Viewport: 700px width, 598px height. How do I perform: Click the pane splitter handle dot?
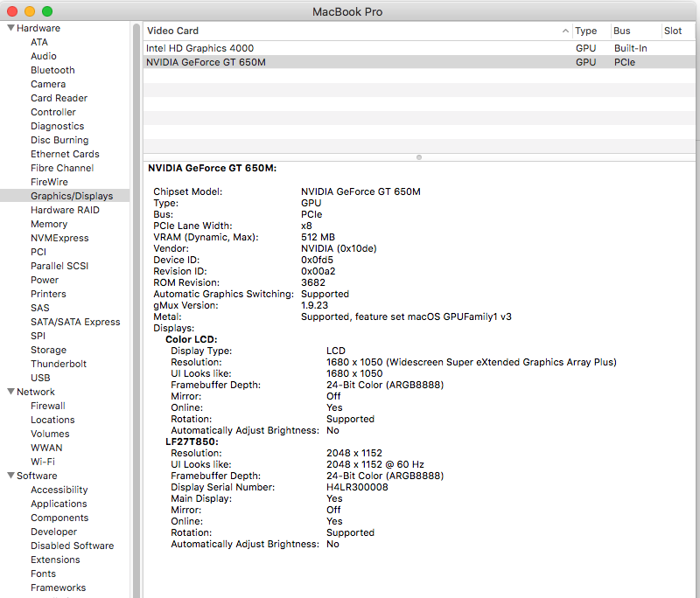point(419,157)
